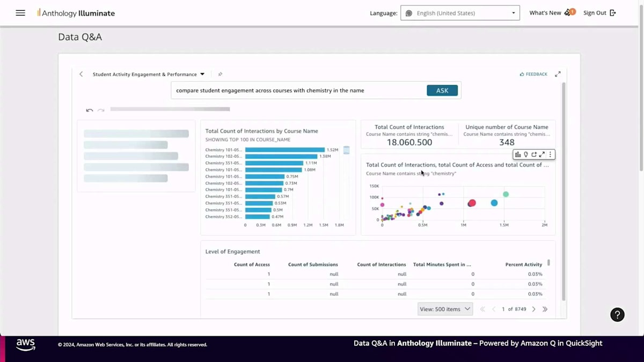Submit the question with ASK
The height and width of the screenshot is (362, 644).
click(442, 90)
